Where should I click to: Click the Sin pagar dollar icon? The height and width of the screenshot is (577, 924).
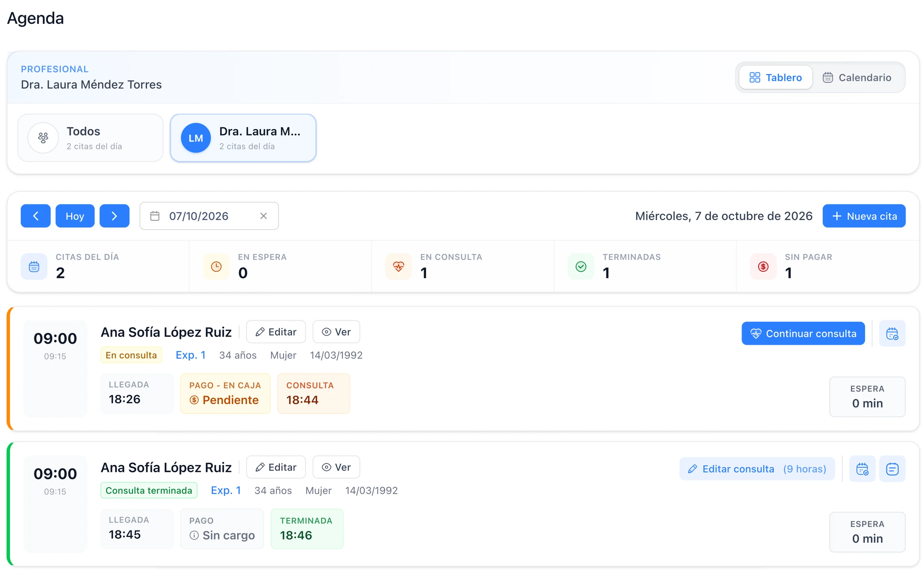coord(763,266)
